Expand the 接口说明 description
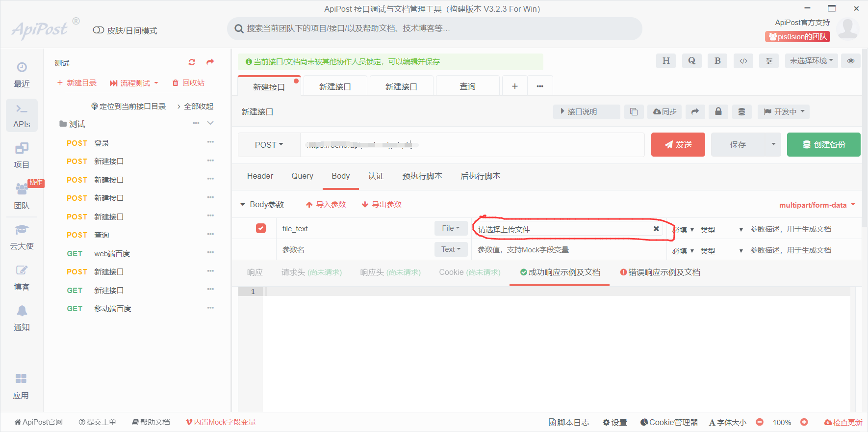Image resolution: width=868 pixels, height=432 pixels. click(587, 112)
